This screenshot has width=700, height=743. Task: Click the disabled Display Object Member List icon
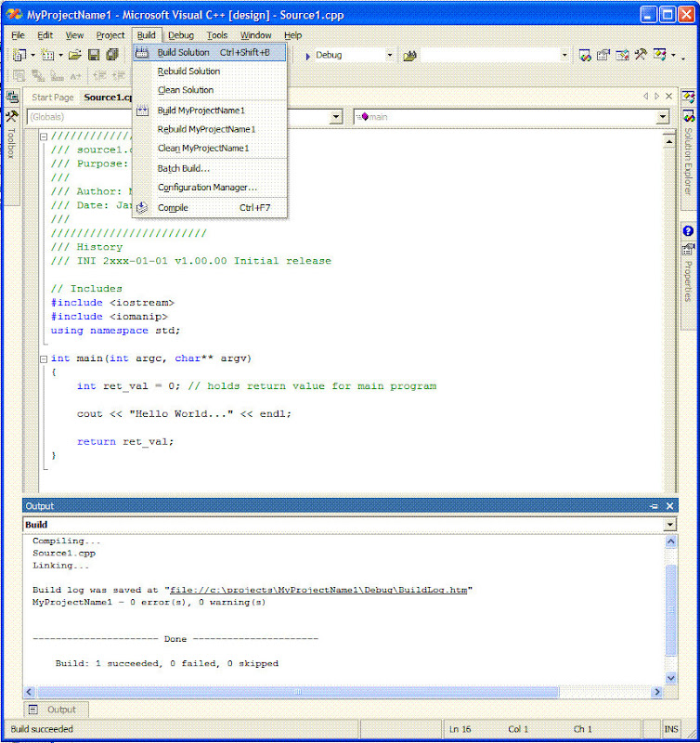(19, 76)
